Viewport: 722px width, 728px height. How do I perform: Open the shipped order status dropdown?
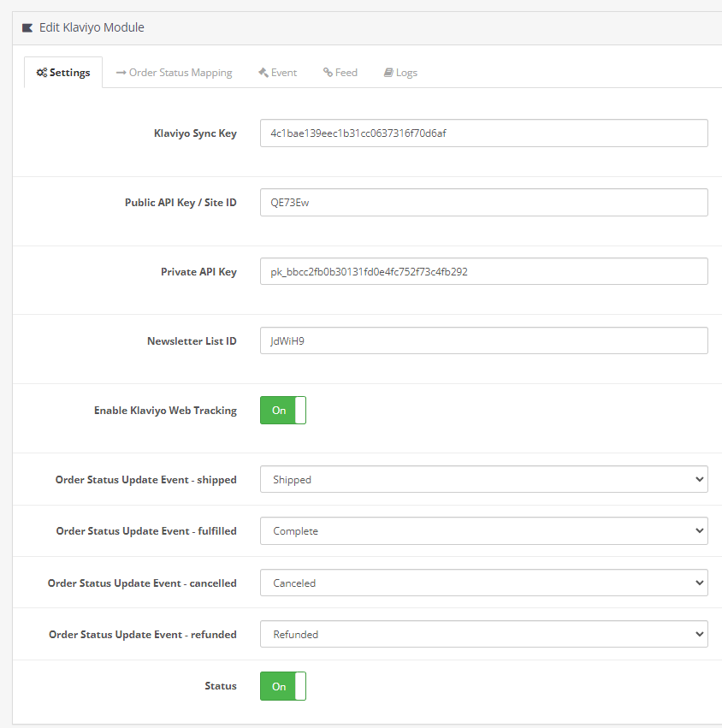[x=484, y=479]
